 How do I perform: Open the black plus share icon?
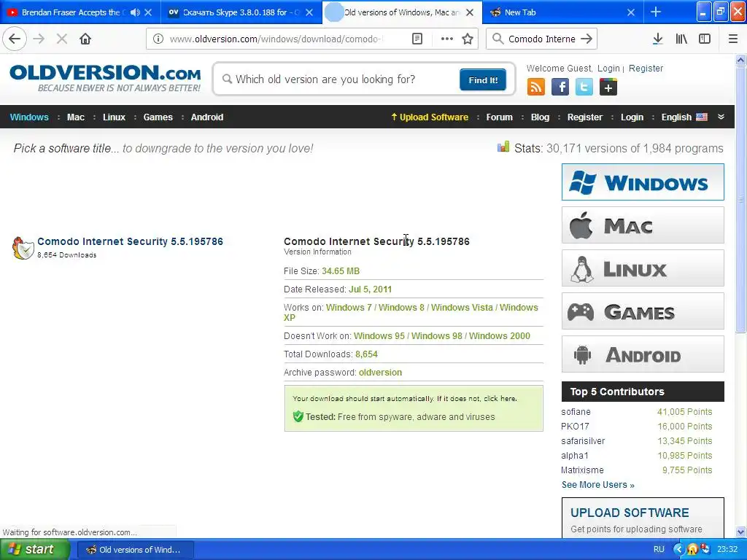click(608, 87)
